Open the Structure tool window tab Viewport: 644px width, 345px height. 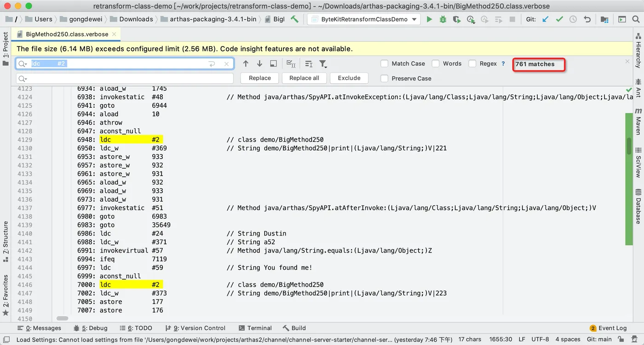6,242
